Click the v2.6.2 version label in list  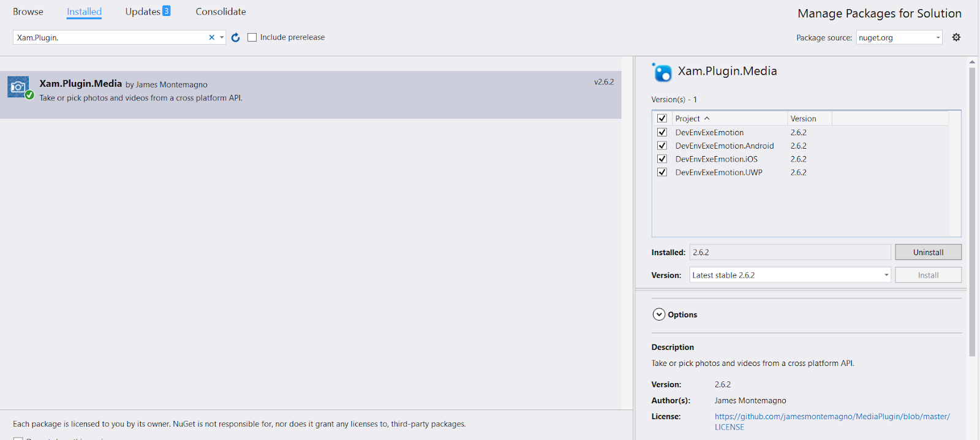[604, 81]
